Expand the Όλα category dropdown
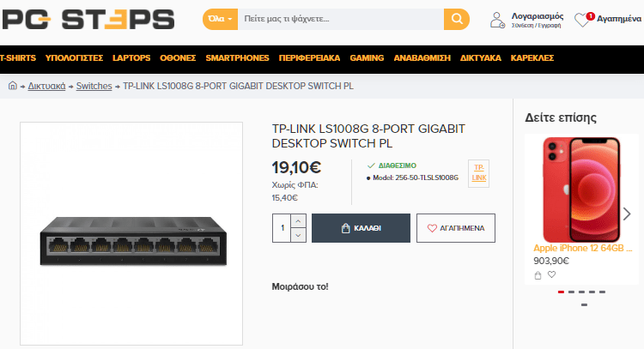The width and height of the screenshot is (644, 349). click(x=220, y=19)
